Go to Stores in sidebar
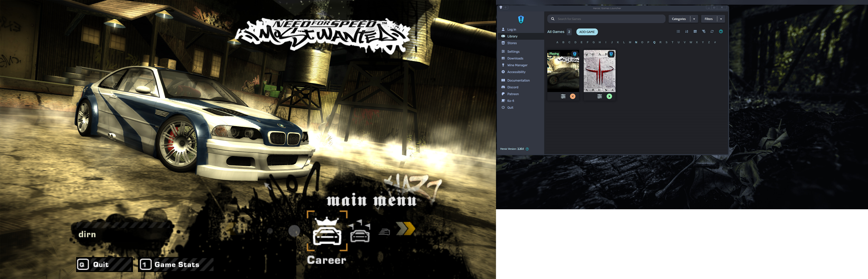 click(x=512, y=43)
